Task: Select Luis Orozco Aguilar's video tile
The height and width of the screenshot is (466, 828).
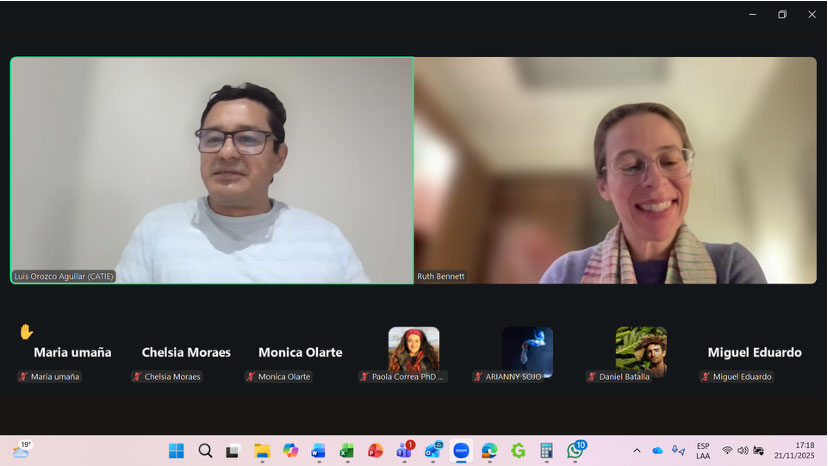Action: 212,170
